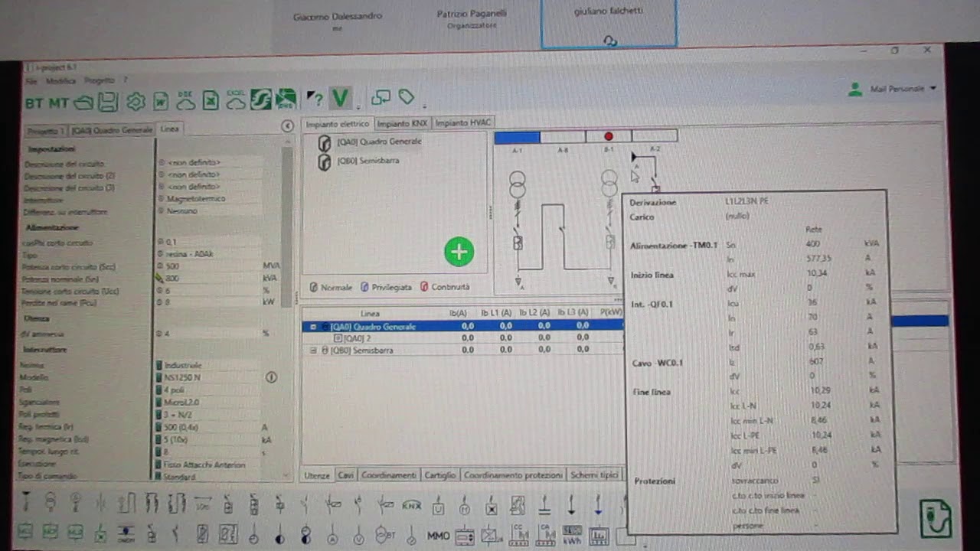Click the DBE cloud toolbar icon

tap(185, 100)
